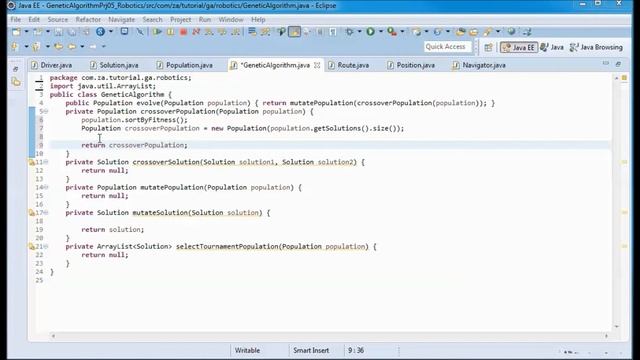640x360 pixels.
Task: Toggle the highlighted Mark Occurrences button
Action: pyautogui.click(x=294, y=32)
